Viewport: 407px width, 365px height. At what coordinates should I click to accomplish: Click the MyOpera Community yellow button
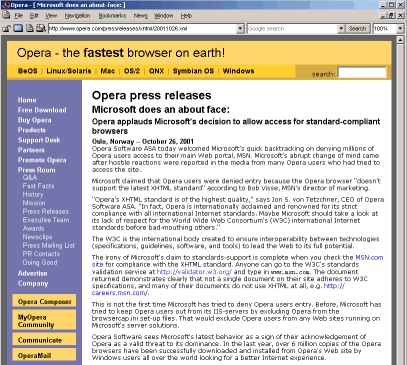(44, 320)
